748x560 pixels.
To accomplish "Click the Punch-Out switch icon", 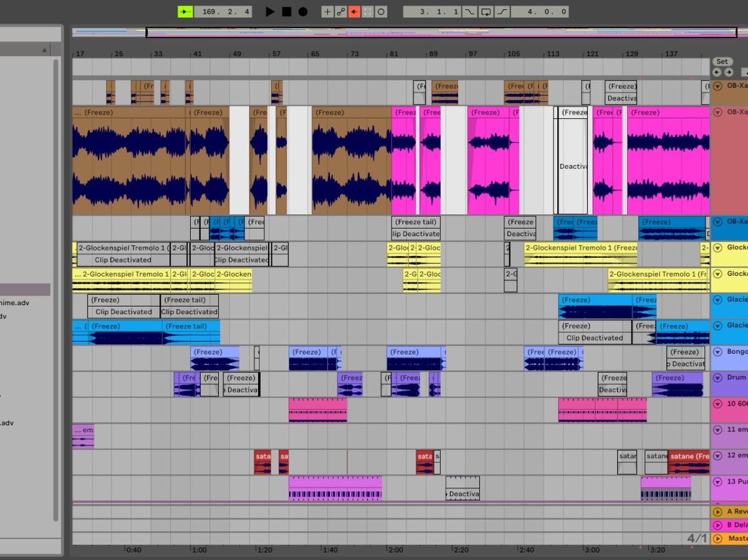I will point(502,12).
